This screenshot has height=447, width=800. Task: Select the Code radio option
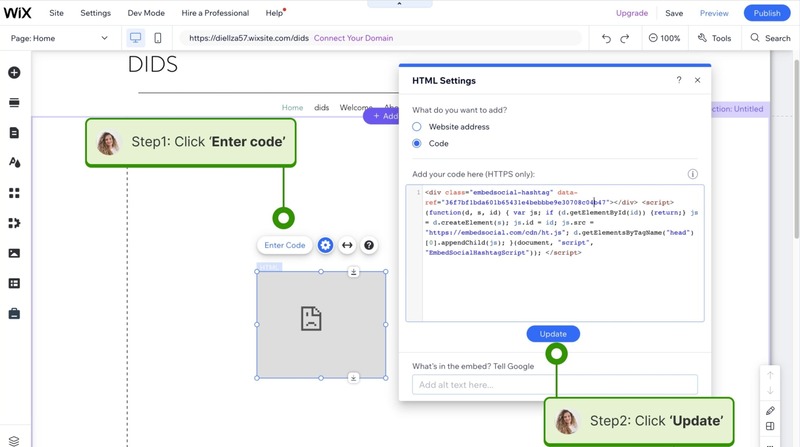click(x=417, y=143)
